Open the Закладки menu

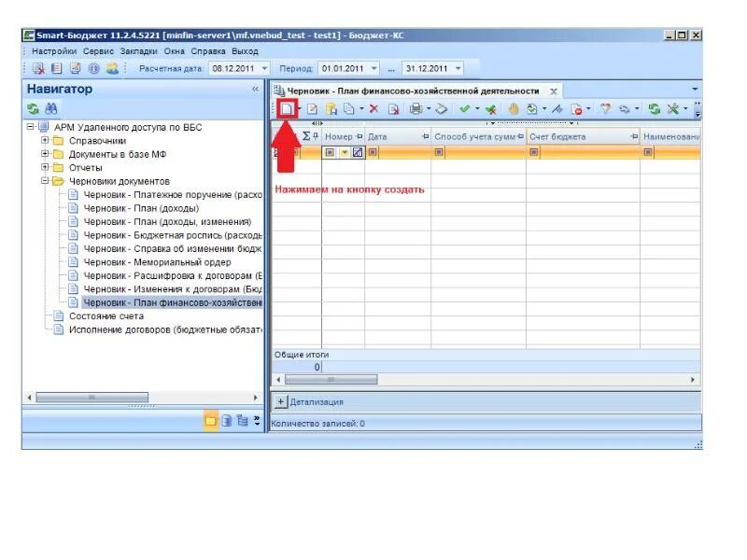pyautogui.click(x=138, y=51)
